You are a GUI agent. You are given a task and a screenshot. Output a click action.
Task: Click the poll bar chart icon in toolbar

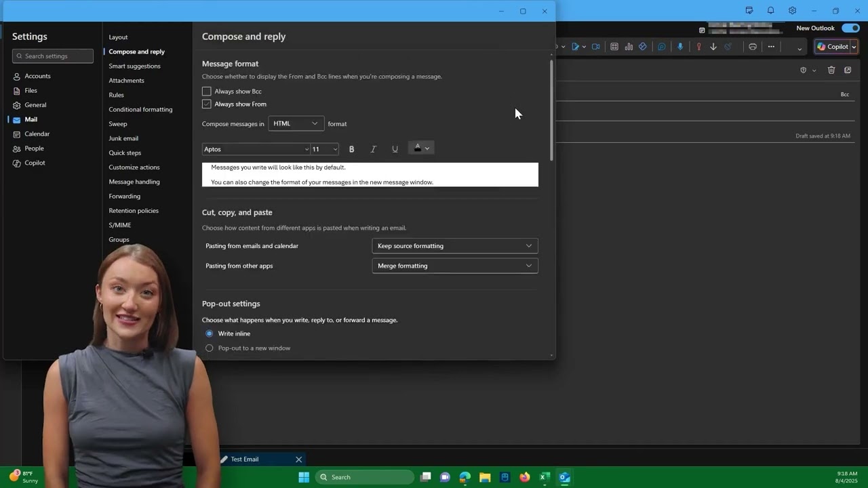(x=629, y=47)
